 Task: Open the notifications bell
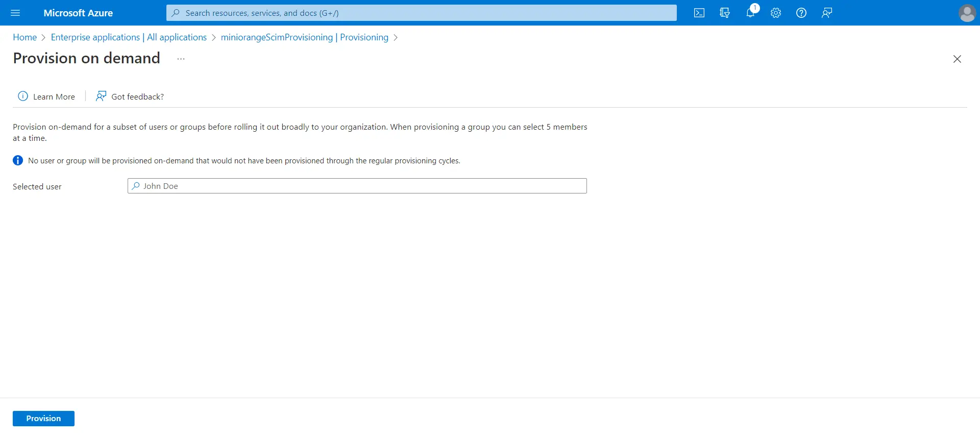click(x=750, y=13)
